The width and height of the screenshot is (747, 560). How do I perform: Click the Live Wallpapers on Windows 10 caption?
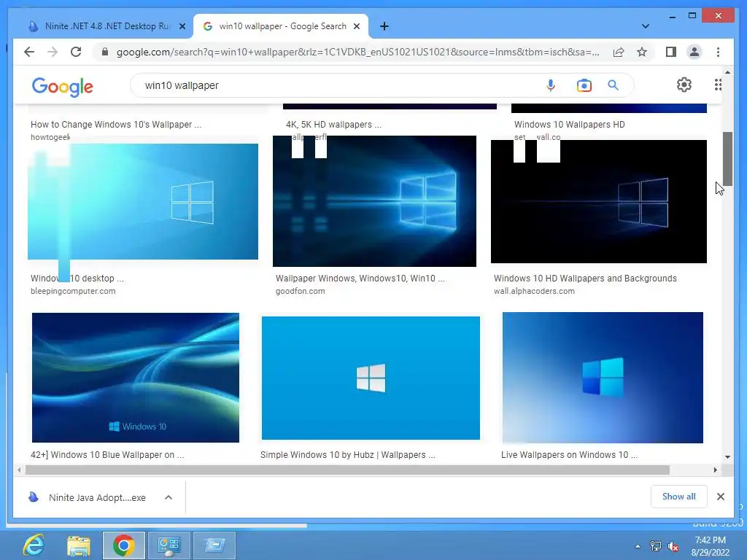point(569,455)
